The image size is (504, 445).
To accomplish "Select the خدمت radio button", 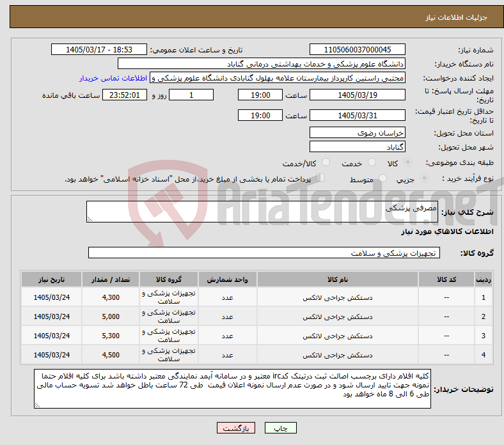I will pos(372,162).
